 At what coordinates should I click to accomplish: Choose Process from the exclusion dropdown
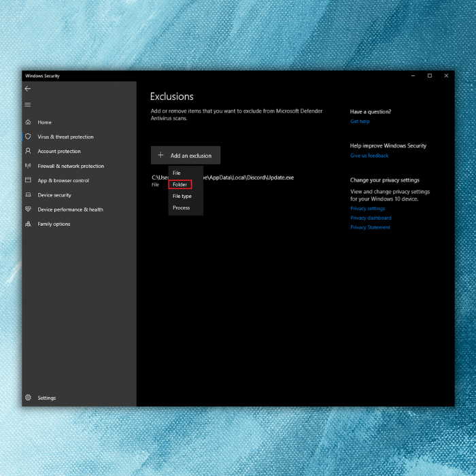click(x=186, y=207)
